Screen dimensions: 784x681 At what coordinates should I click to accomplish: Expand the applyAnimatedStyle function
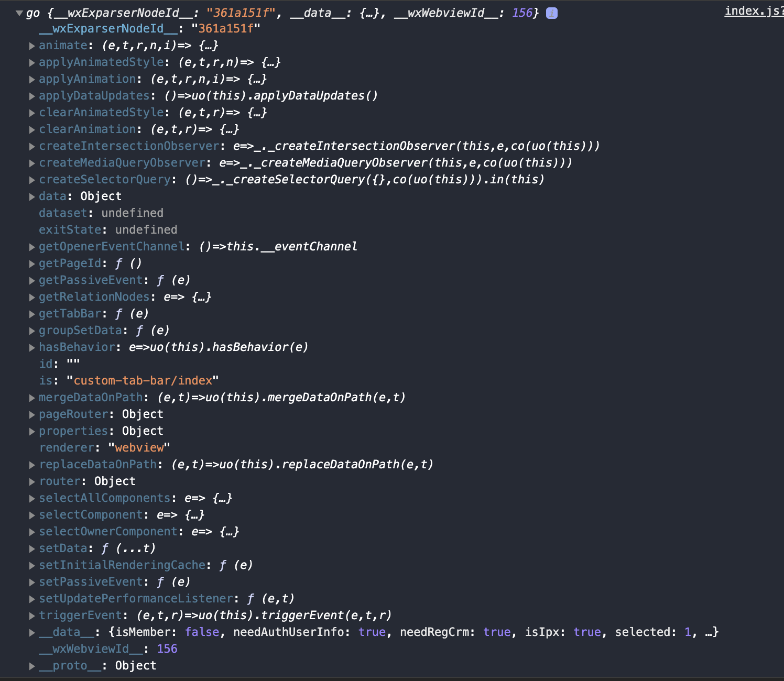click(32, 63)
